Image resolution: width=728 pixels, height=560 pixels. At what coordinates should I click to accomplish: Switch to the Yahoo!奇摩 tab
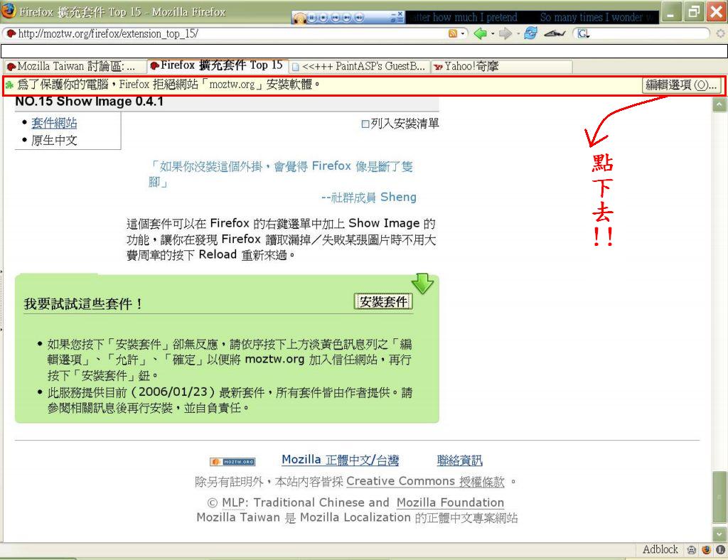[469, 67]
